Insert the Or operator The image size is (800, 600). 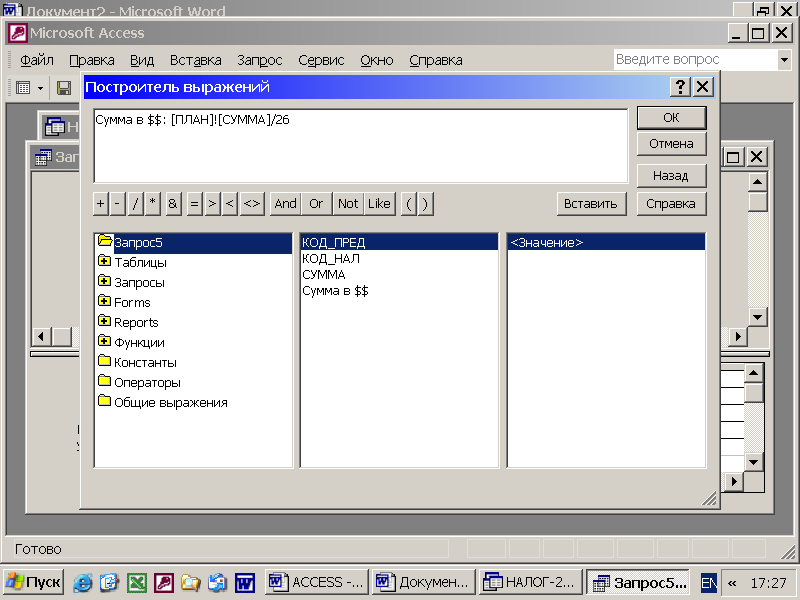point(316,204)
